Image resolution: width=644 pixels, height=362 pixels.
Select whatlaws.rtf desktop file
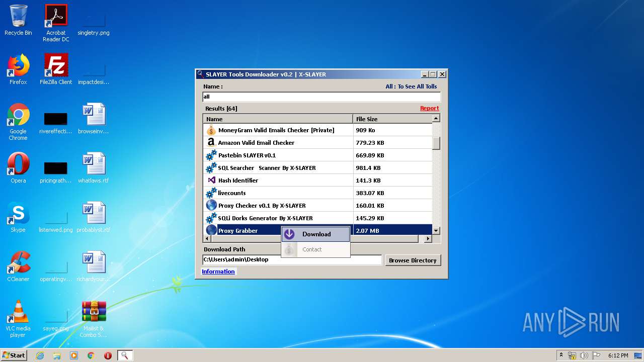coord(94,168)
